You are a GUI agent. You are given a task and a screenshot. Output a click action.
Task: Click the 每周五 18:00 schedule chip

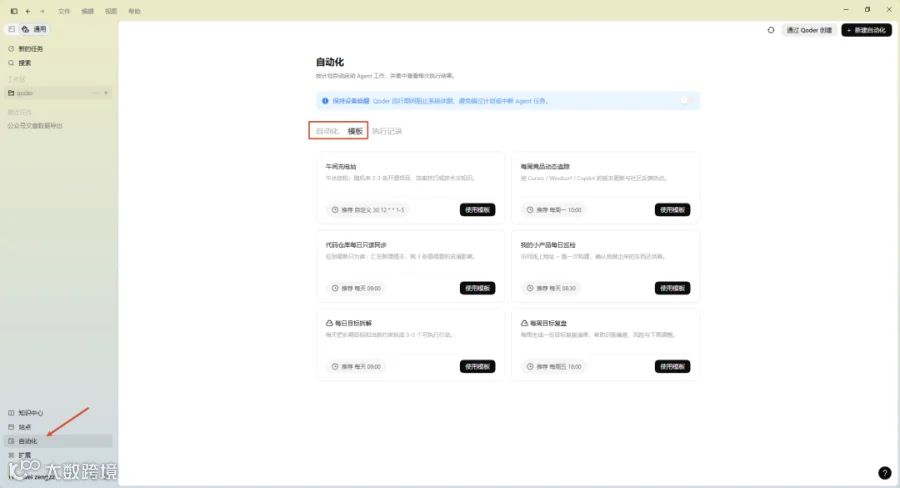tap(554, 366)
